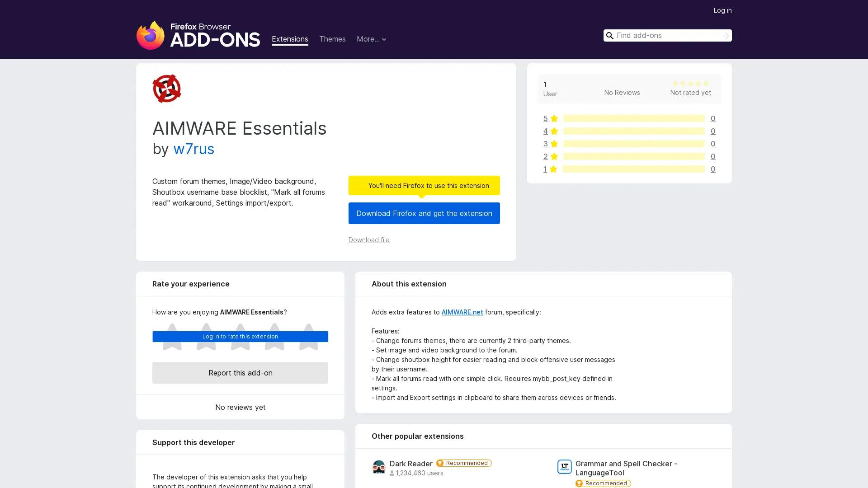
Task: Click Log in at the top right
Action: pyautogui.click(x=722, y=10)
